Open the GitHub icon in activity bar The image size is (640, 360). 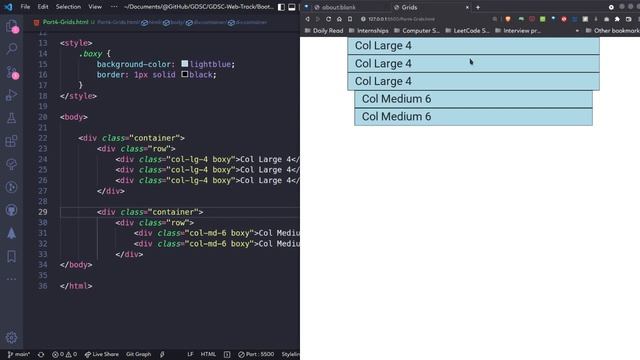click(x=11, y=210)
